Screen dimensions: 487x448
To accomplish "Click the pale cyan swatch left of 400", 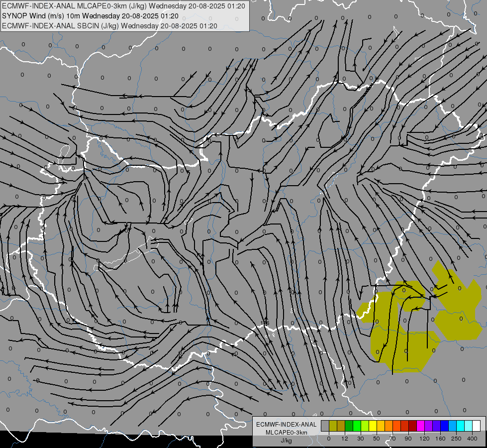I will (x=469, y=426).
